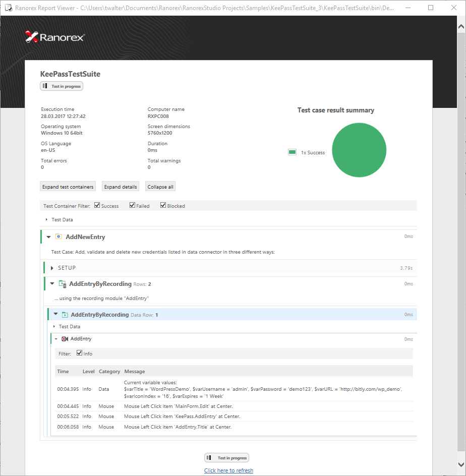
Task: Select the 'KeePass.AddEntry' mouse click log row
Action: coord(234,416)
